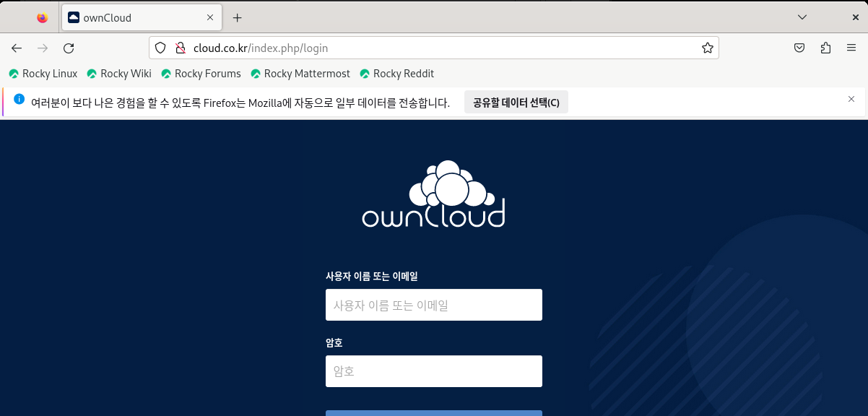Click the login button below password field
The image size is (868, 416).
coord(434,413)
